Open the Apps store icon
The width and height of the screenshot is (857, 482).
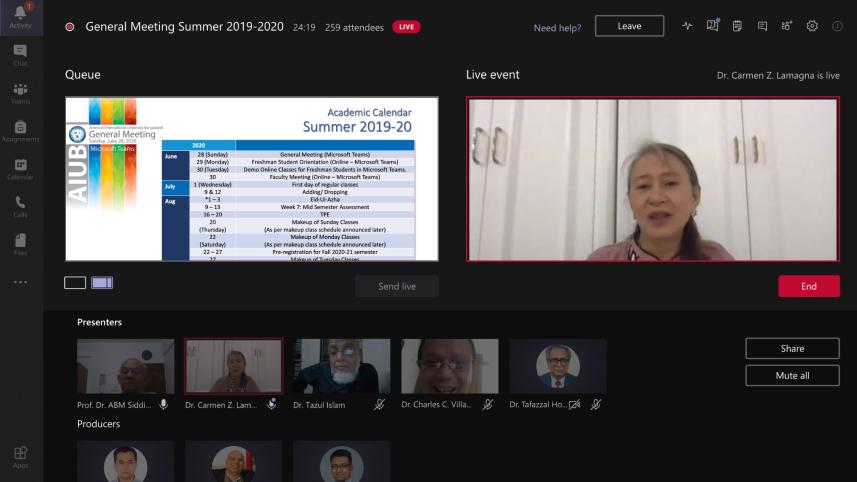[x=21, y=457]
